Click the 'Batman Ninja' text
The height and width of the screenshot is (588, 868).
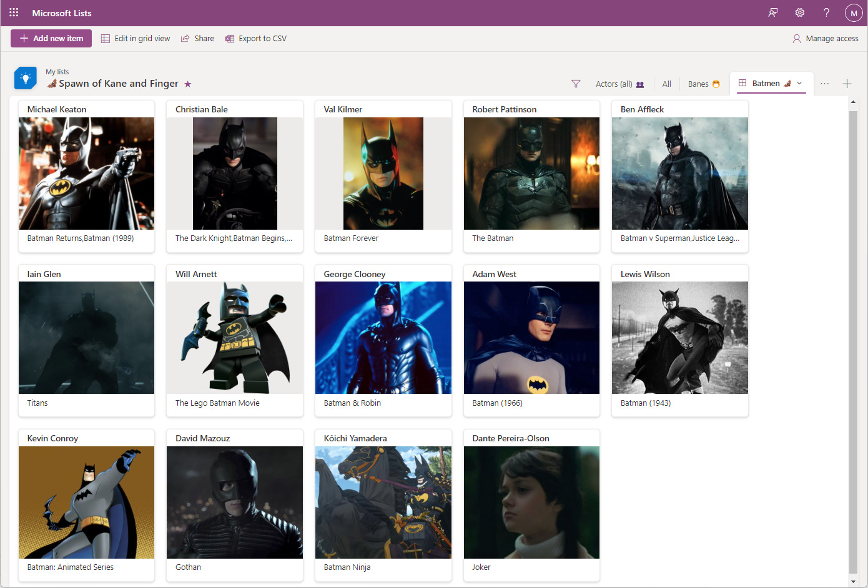(x=347, y=567)
